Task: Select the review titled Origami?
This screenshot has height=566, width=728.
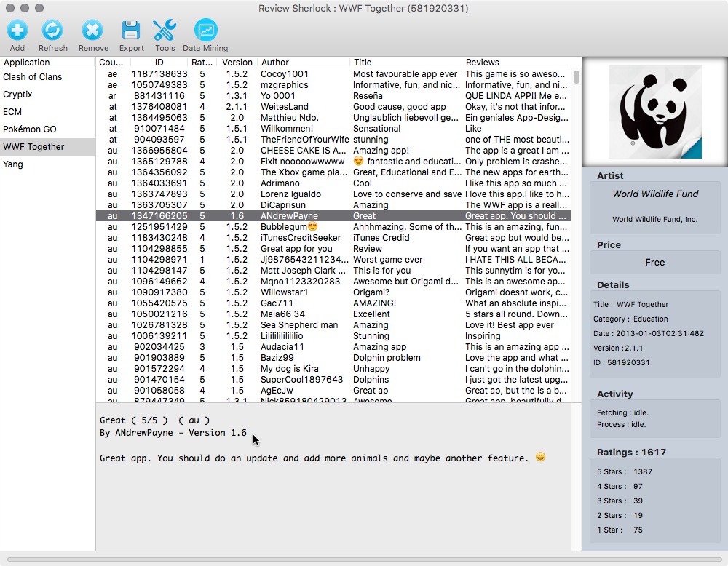Action: coord(333,292)
